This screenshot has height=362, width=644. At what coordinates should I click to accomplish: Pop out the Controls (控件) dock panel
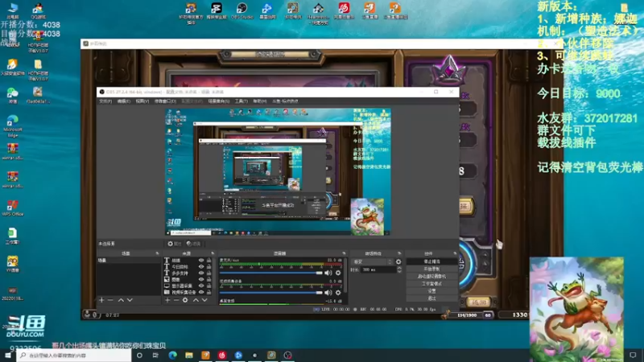coord(455,253)
